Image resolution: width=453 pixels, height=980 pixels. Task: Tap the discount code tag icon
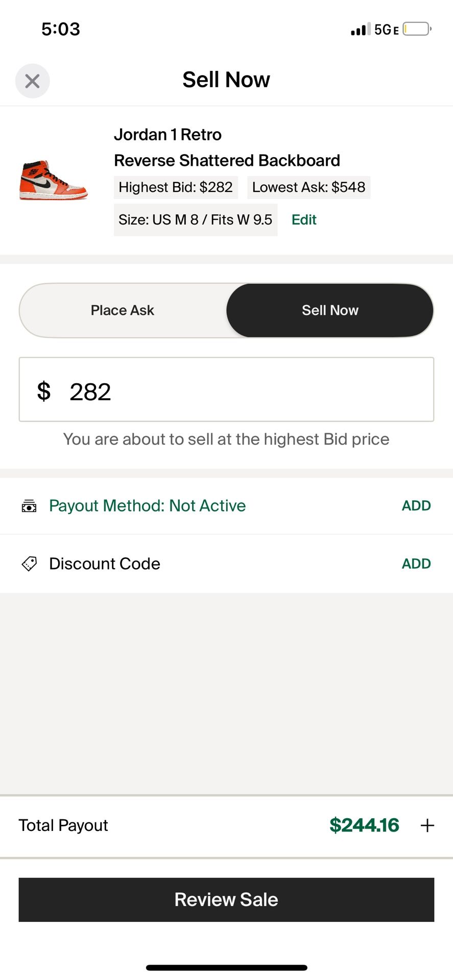point(29,563)
